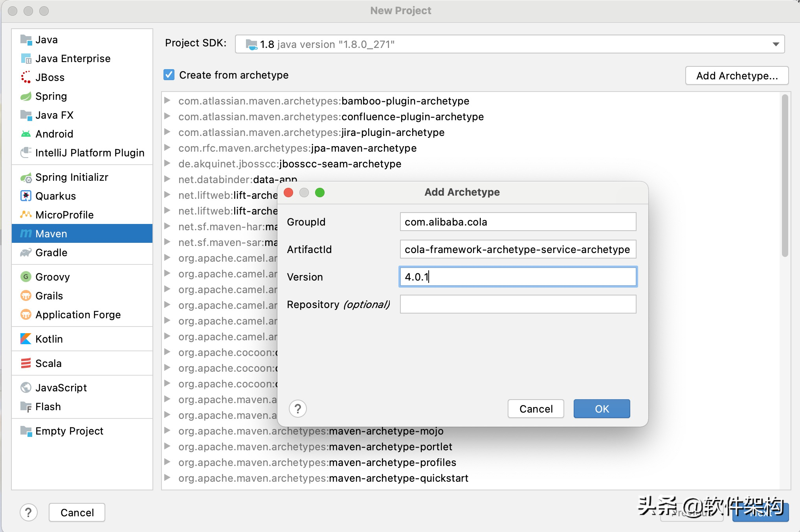The image size is (800, 532).
Task: Select the Spring leaf icon
Action: tap(26, 96)
